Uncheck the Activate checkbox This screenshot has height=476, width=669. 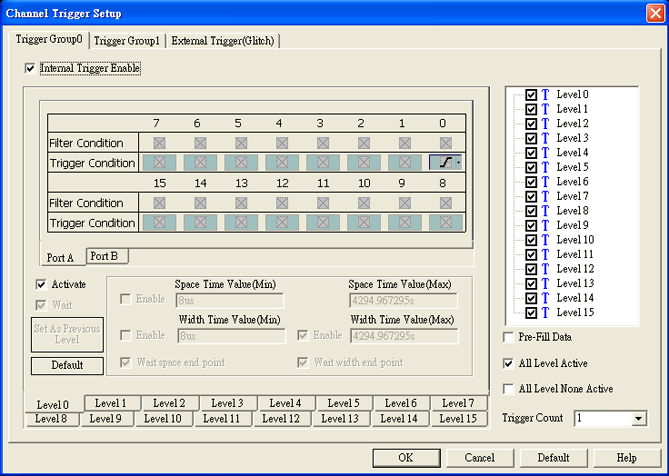pyautogui.click(x=41, y=284)
